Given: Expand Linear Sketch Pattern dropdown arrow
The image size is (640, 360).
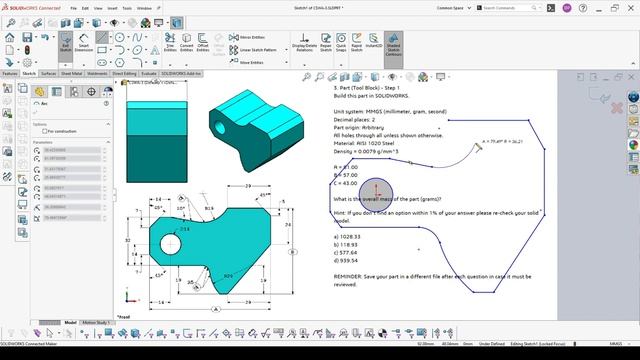Looking at the screenshot, I should (x=286, y=50).
